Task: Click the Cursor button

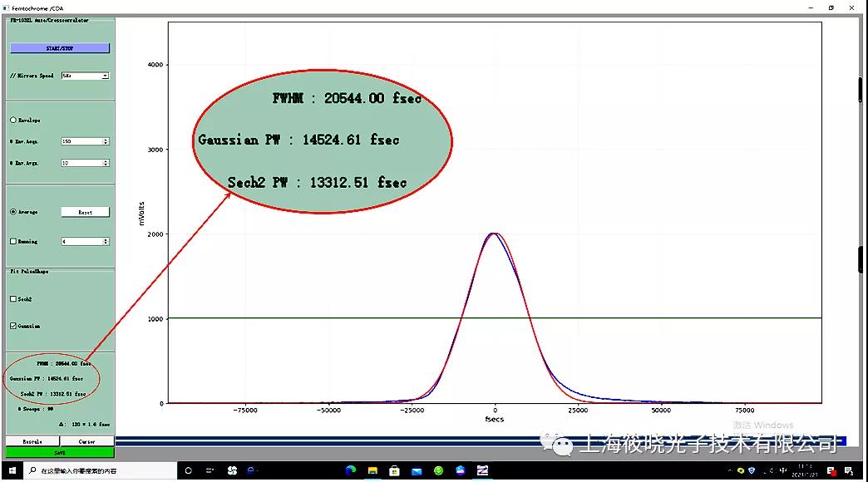Action: click(x=87, y=441)
